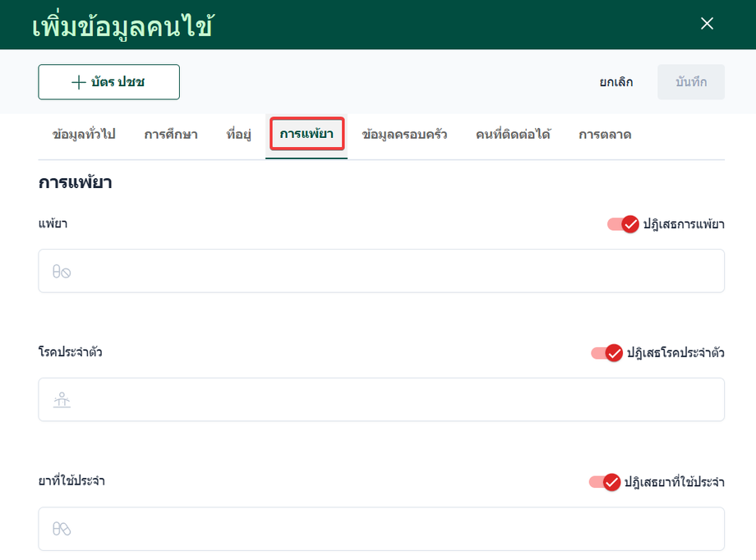The height and width of the screenshot is (560, 756).
Task: Toggle the ปฏิเสธโรคประจำตัว switch
Action: coord(606,353)
